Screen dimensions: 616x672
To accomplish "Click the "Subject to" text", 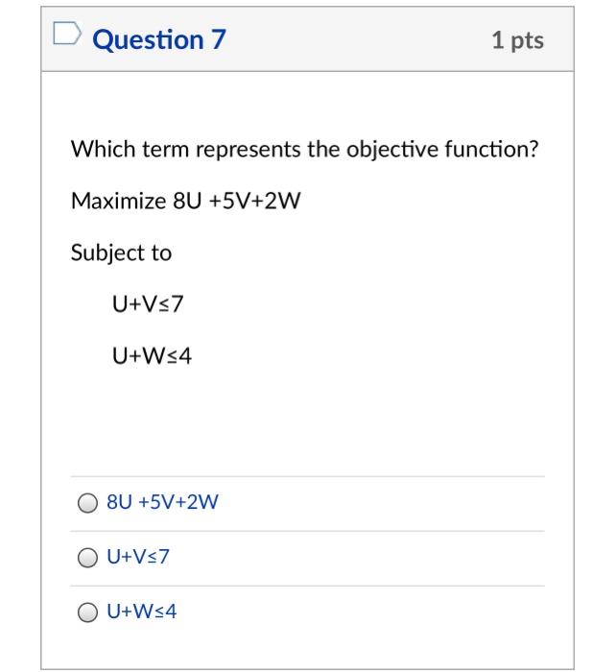I will (x=122, y=253).
